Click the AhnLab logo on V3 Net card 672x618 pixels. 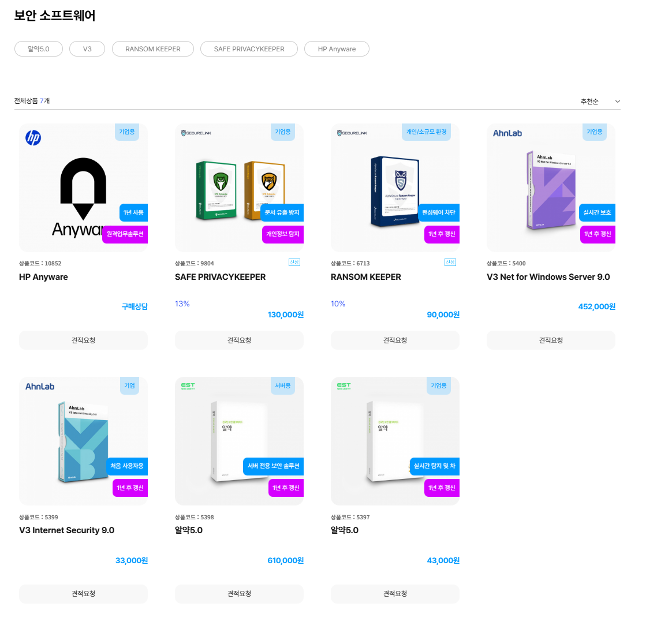(x=507, y=133)
